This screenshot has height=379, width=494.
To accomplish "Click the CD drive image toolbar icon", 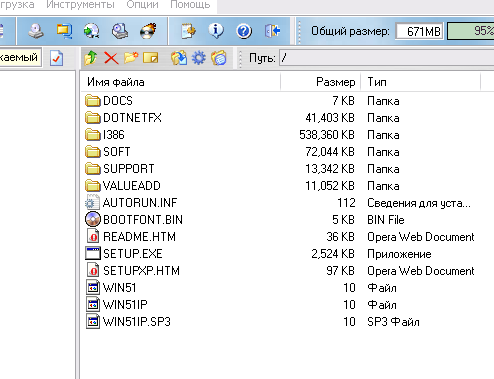I will [x=36, y=31].
